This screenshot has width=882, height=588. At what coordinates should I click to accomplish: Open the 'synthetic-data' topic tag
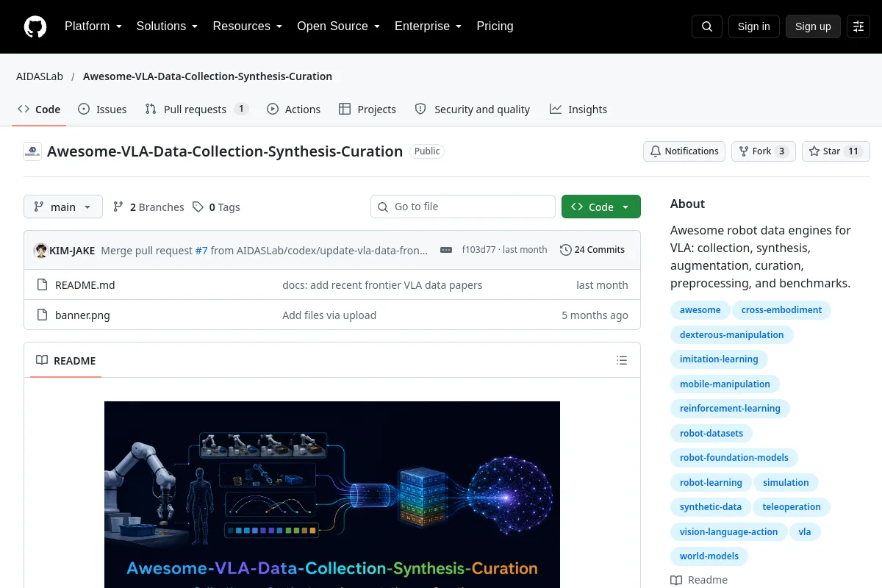pyautogui.click(x=711, y=507)
